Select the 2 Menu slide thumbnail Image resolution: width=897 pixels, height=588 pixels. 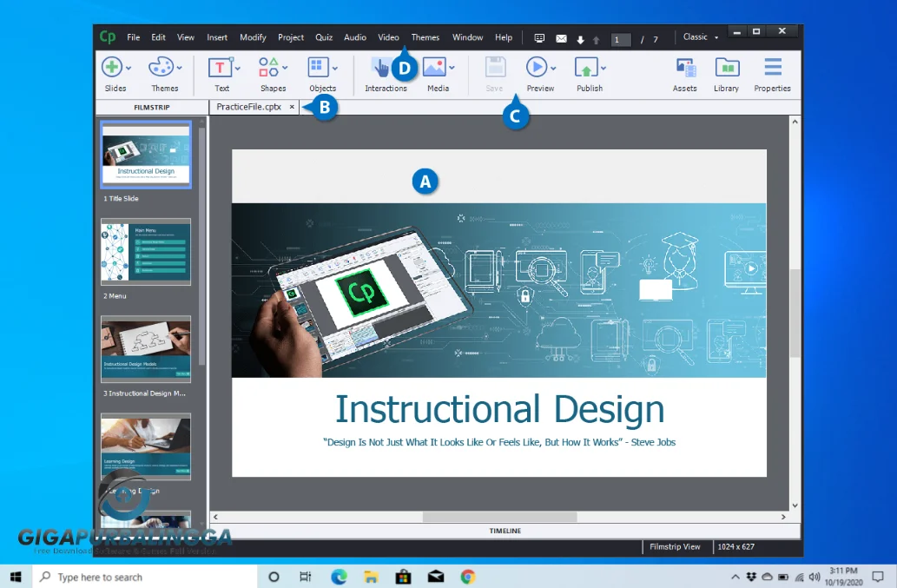tap(146, 252)
